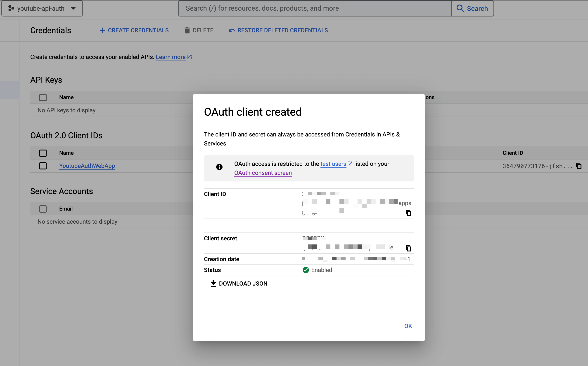Click the trash icon beside DELETE
588x366 pixels.
click(x=187, y=30)
